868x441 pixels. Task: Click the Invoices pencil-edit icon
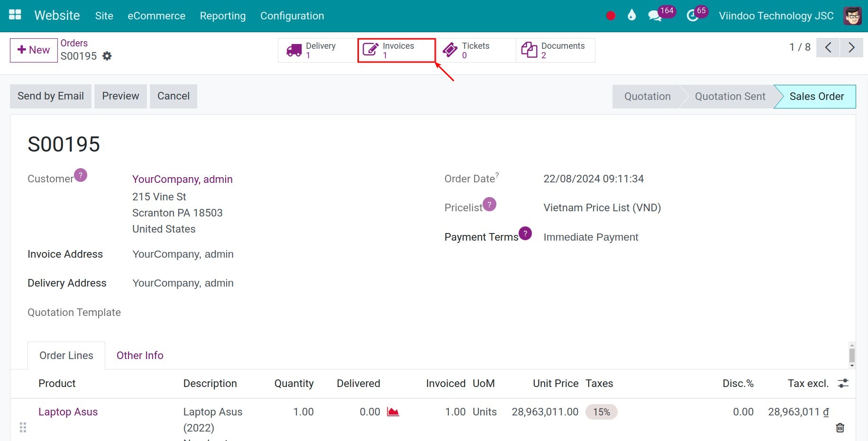[370, 49]
